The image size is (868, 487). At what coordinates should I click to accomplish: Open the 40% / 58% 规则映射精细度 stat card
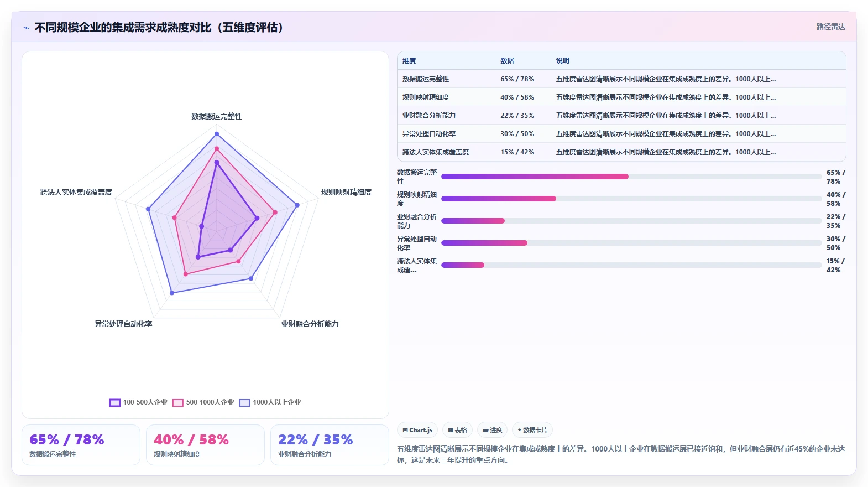pos(205,445)
